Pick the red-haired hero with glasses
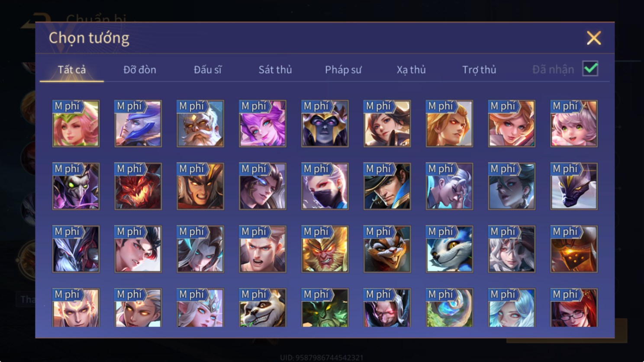 (574, 308)
